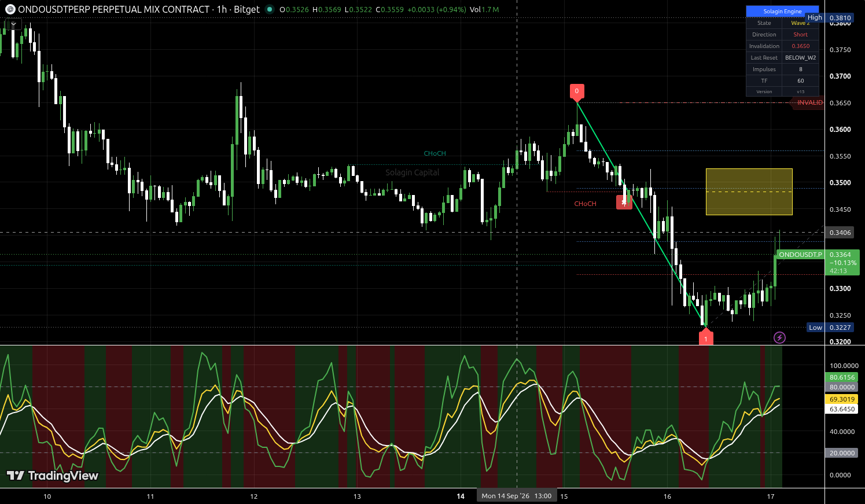Click the ONDO coin logo in the chart legend
The width and height of the screenshot is (865, 504).
(x=10, y=9)
